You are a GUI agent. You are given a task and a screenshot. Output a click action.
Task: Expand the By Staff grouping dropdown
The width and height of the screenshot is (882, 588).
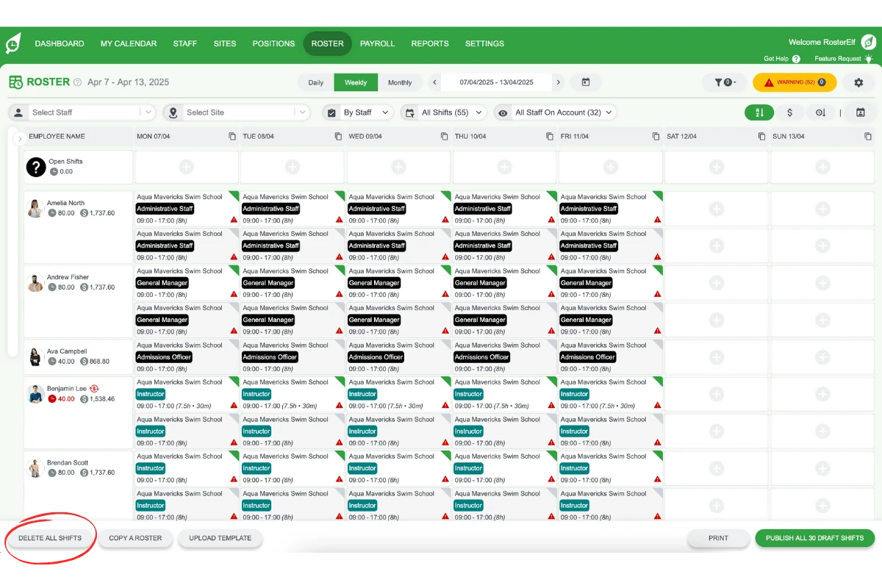(359, 112)
